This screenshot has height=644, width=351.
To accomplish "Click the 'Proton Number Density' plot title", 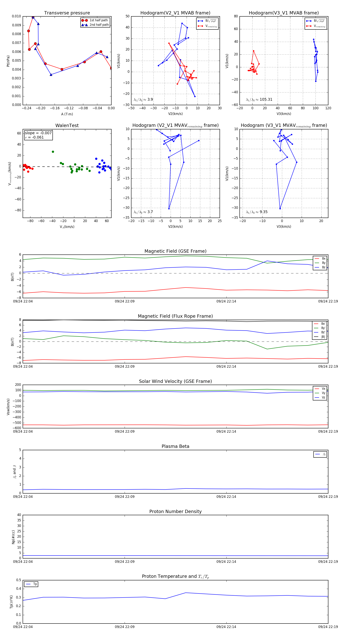I will click(x=175, y=511).
